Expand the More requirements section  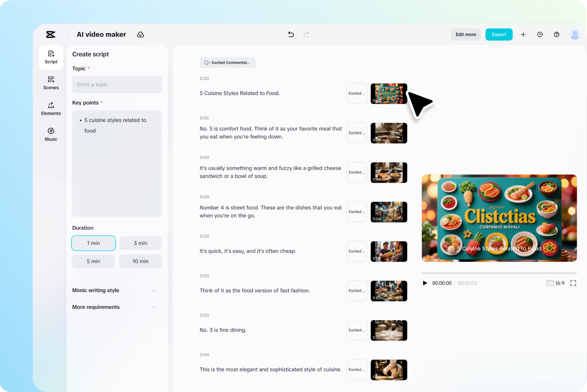pos(115,307)
